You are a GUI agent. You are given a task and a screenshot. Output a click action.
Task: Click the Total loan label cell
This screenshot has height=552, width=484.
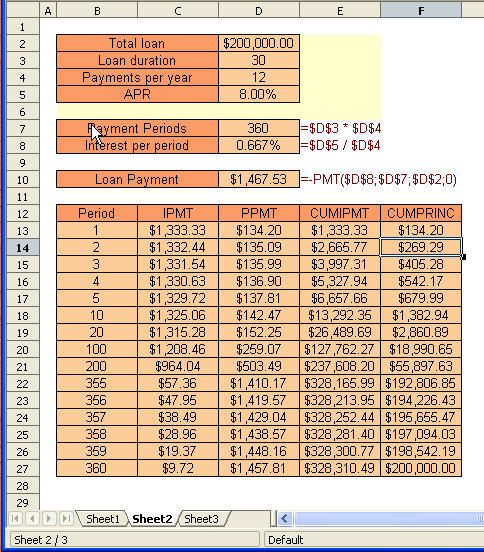coord(137,43)
